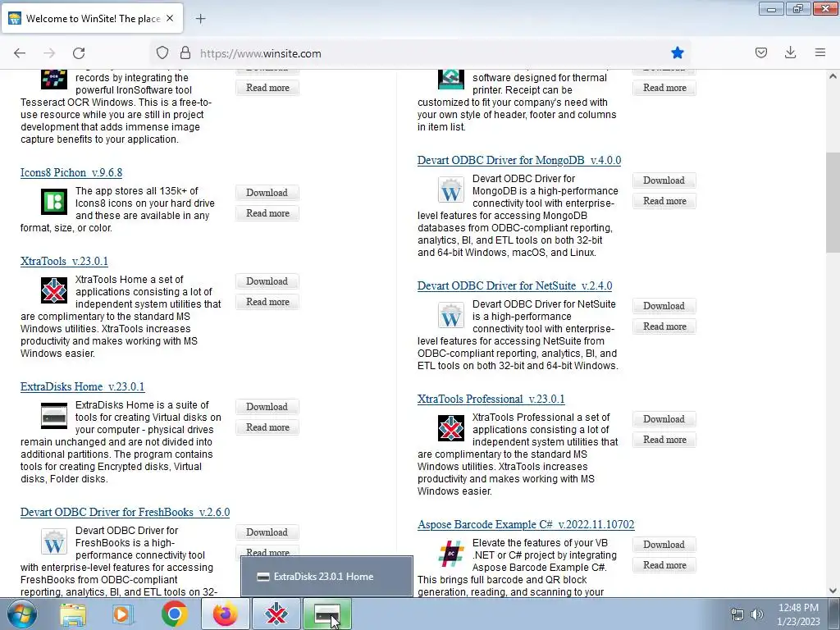Click the page scrollbar down arrow
This screenshot has width=840, height=630.
point(833,591)
